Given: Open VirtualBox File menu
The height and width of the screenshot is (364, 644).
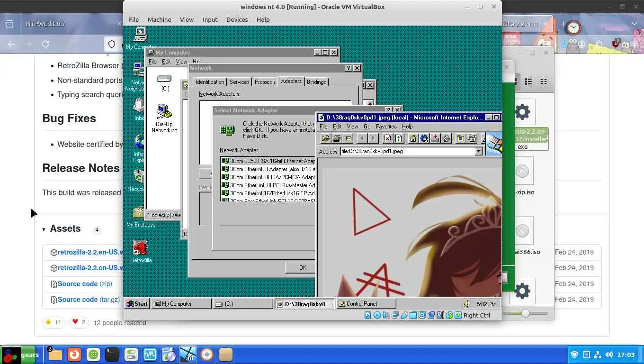Looking at the screenshot, I should [x=134, y=19].
